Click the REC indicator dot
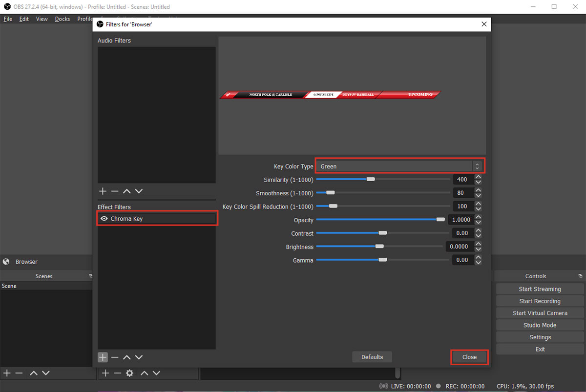The height and width of the screenshot is (392, 586). (x=439, y=386)
